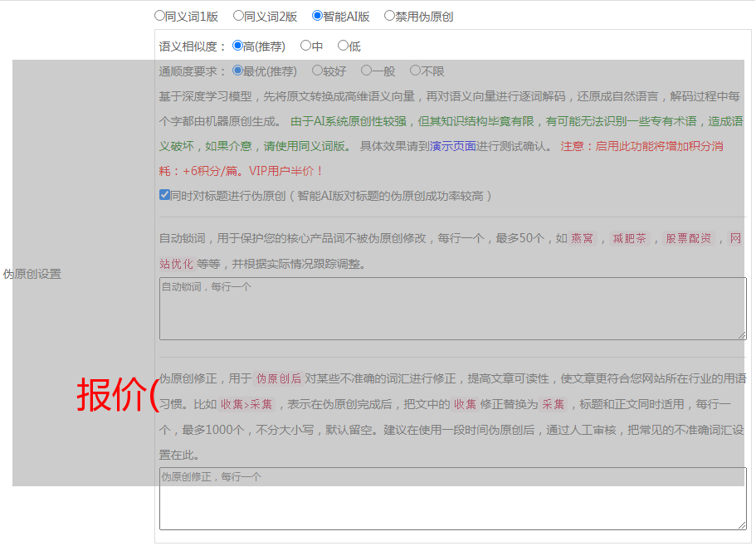Click the red 报价( overlay text
Screen dimensions: 756x546
click(117, 395)
